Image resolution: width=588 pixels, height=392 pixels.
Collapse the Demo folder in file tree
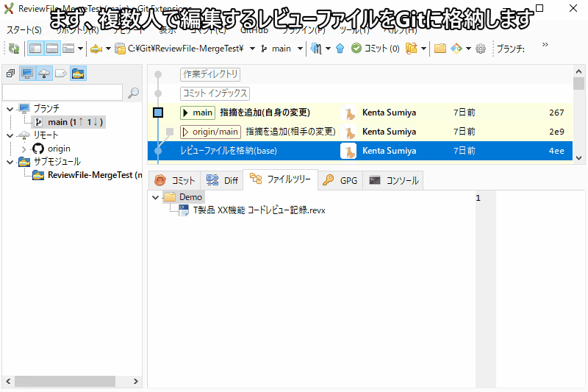point(155,197)
